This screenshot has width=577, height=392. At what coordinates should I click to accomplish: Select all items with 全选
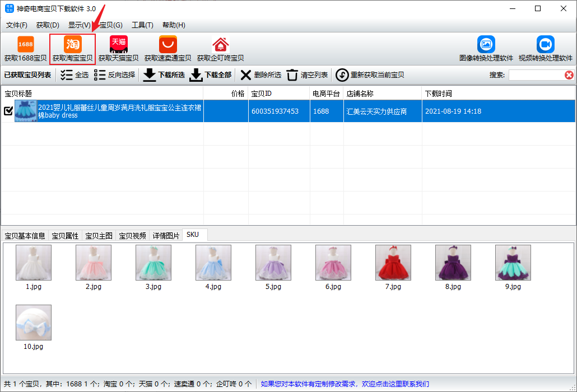(75, 75)
